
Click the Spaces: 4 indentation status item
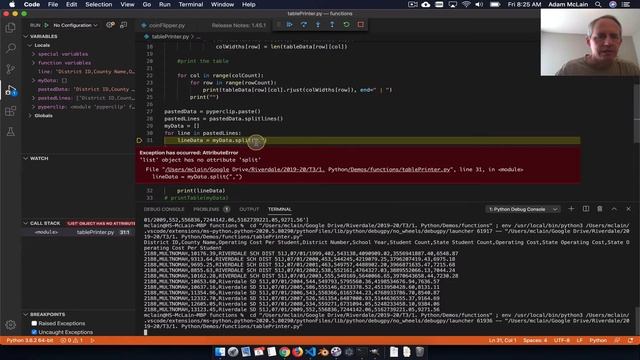pyautogui.click(x=535, y=340)
